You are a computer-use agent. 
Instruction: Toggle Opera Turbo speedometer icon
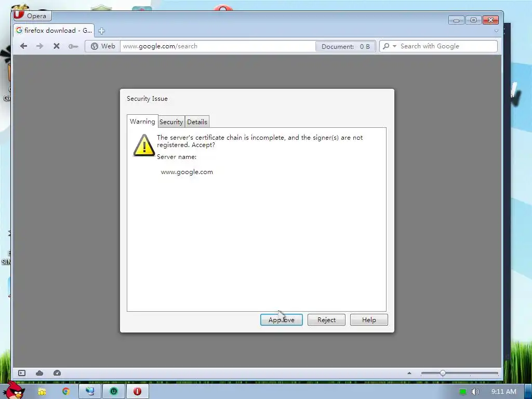57,373
